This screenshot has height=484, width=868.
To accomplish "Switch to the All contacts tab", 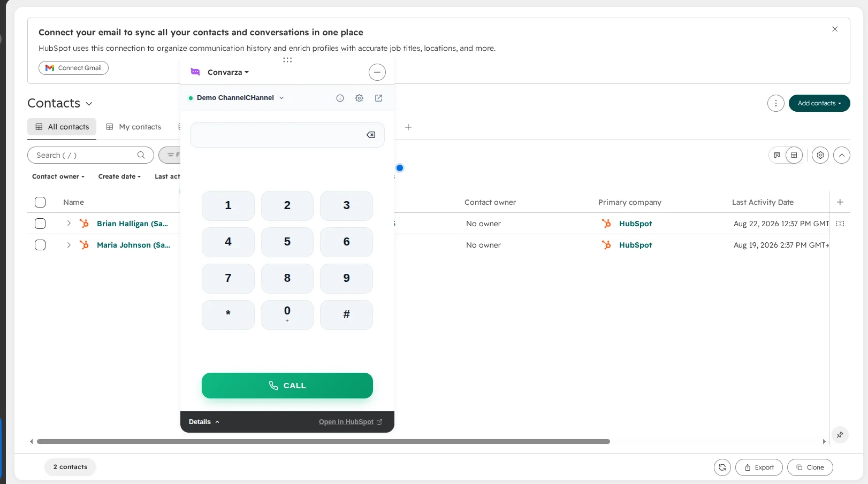I will [62, 127].
